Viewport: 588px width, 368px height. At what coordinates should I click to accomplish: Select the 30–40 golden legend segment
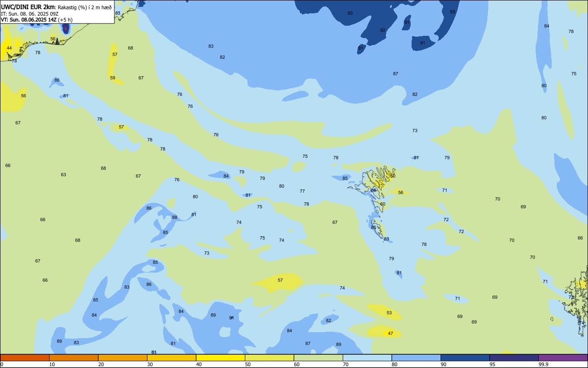tap(171, 357)
